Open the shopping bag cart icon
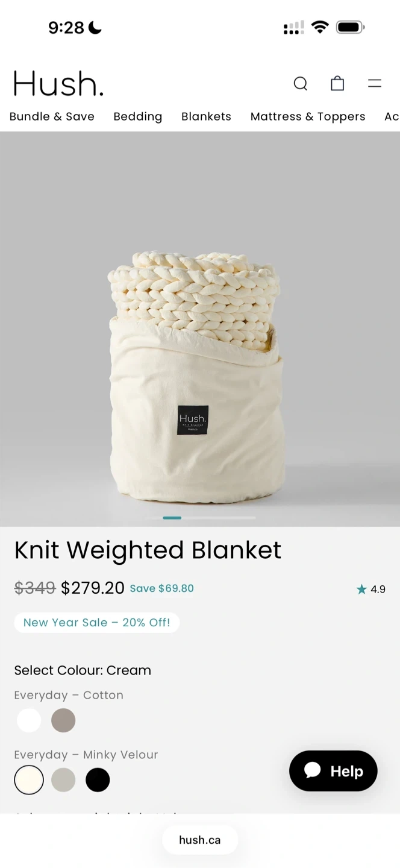Screen dimensions: 400x868 pyautogui.click(x=337, y=83)
